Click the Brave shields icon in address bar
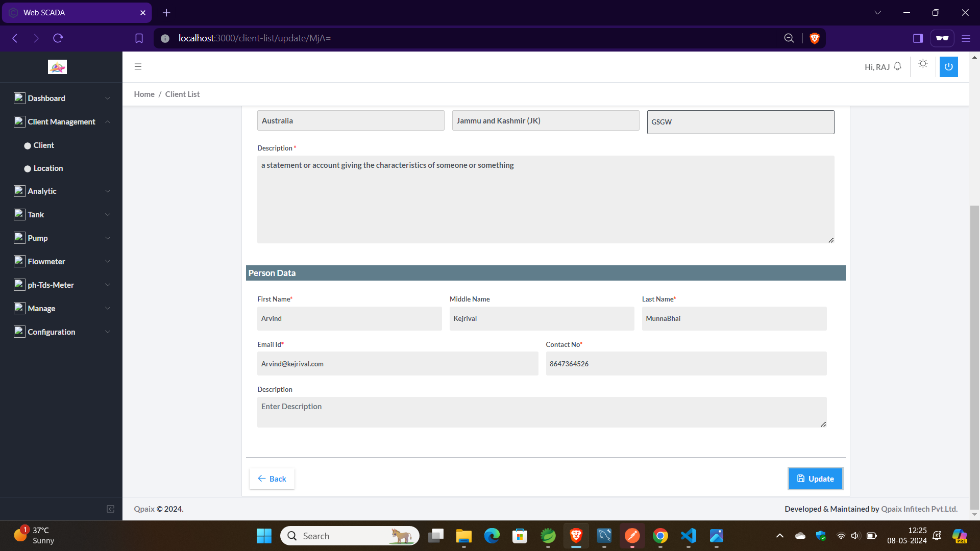 click(x=815, y=38)
